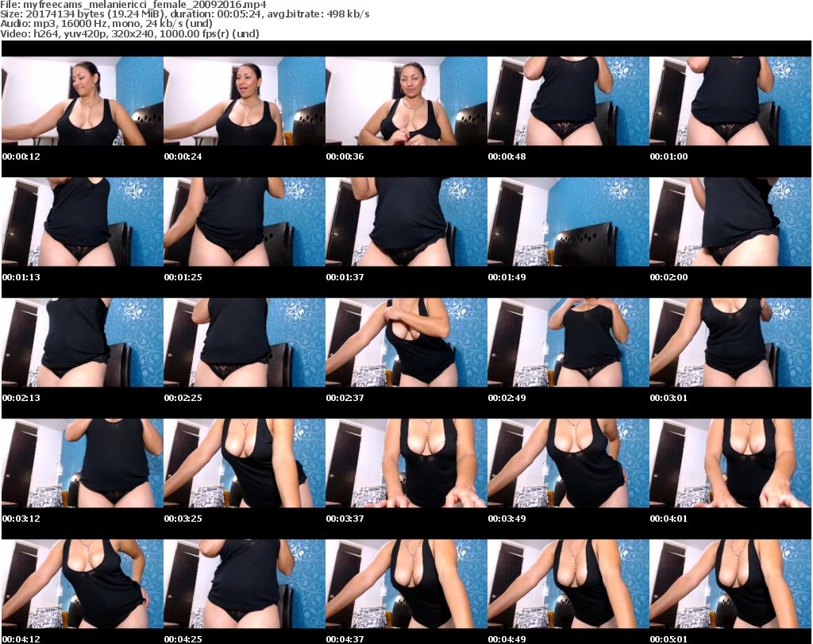Click the 'Audio: mp3, 16000 Hz' info line
The width and height of the screenshot is (813, 644).
pos(106,24)
